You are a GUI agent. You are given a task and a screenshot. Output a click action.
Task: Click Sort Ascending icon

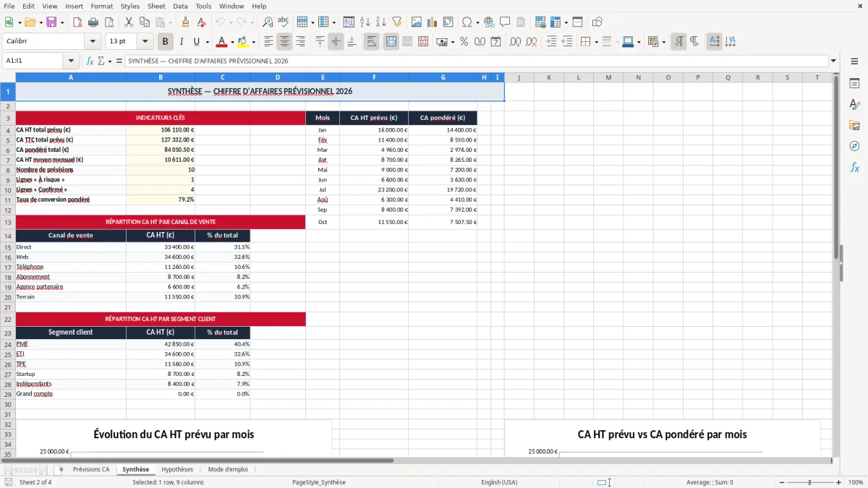point(365,22)
